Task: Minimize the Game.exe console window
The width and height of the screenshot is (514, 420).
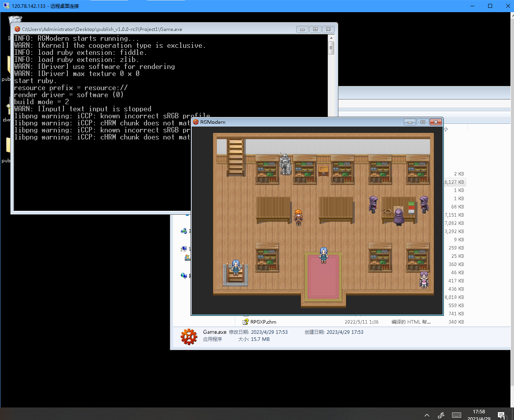Action: (302, 29)
